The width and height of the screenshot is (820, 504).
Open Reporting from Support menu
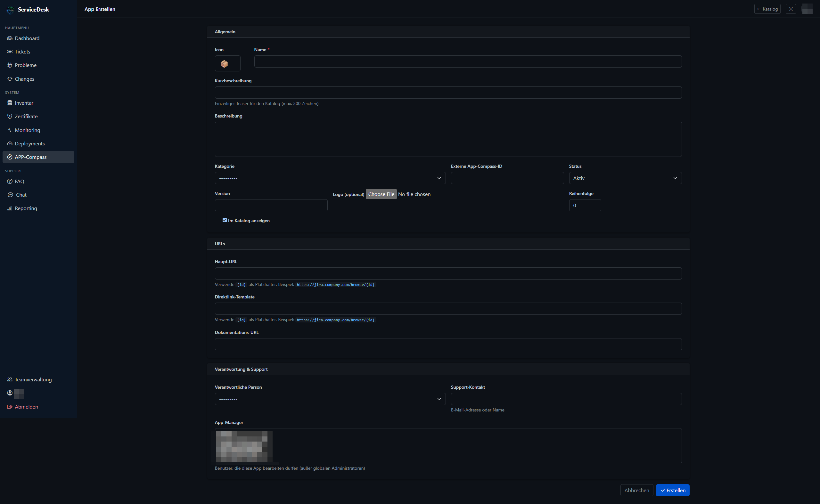[x=38, y=208]
